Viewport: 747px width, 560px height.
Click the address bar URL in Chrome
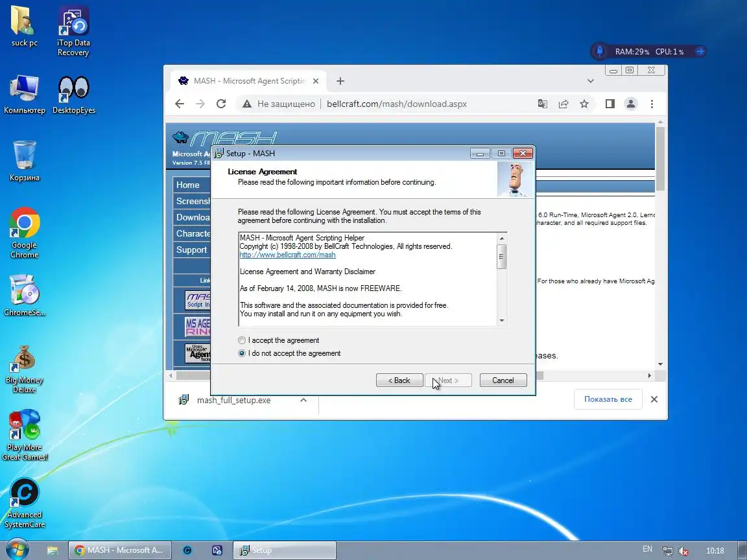[397, 104]
